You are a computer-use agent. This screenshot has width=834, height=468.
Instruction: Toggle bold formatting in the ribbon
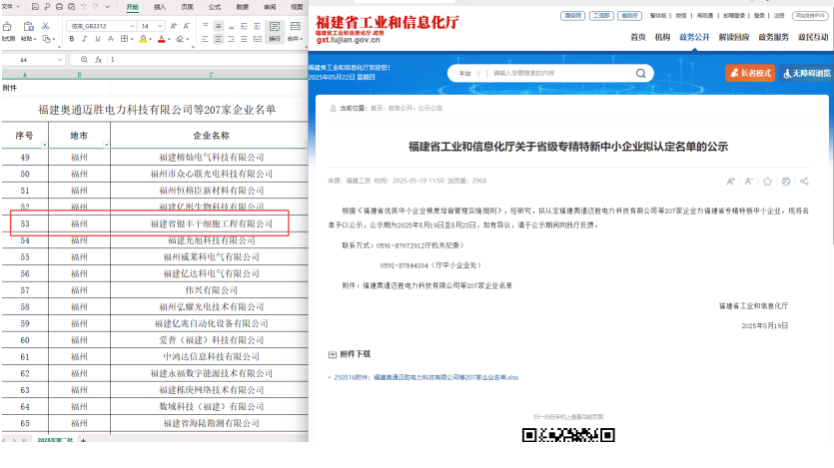point(72,39)
